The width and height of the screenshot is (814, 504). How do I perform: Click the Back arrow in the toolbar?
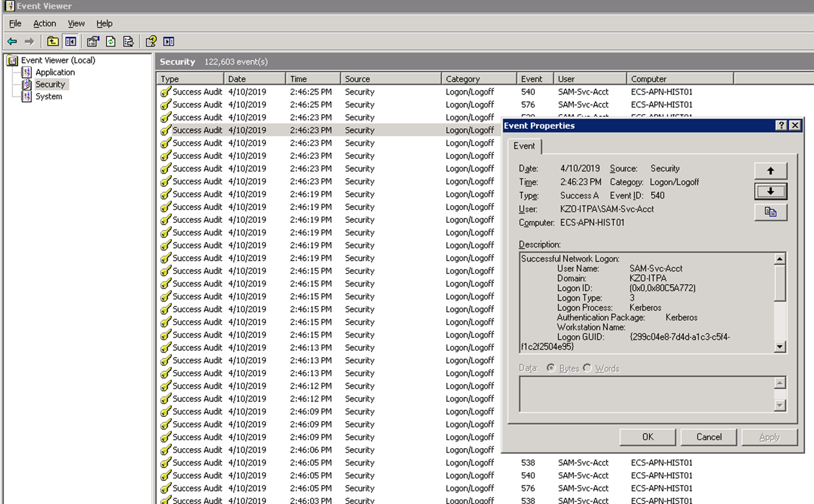coord(12,42)
